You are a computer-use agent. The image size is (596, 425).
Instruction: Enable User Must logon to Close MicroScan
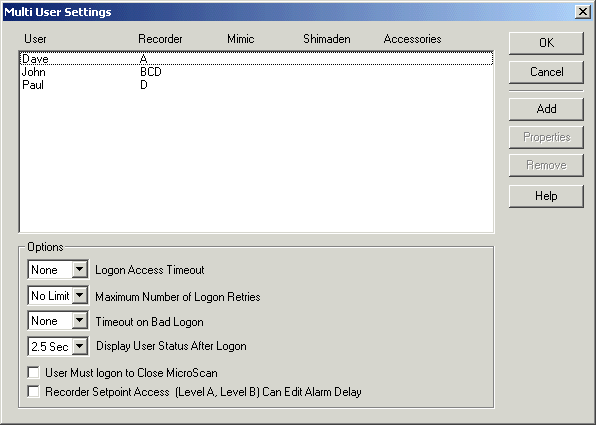coord(33,373)
